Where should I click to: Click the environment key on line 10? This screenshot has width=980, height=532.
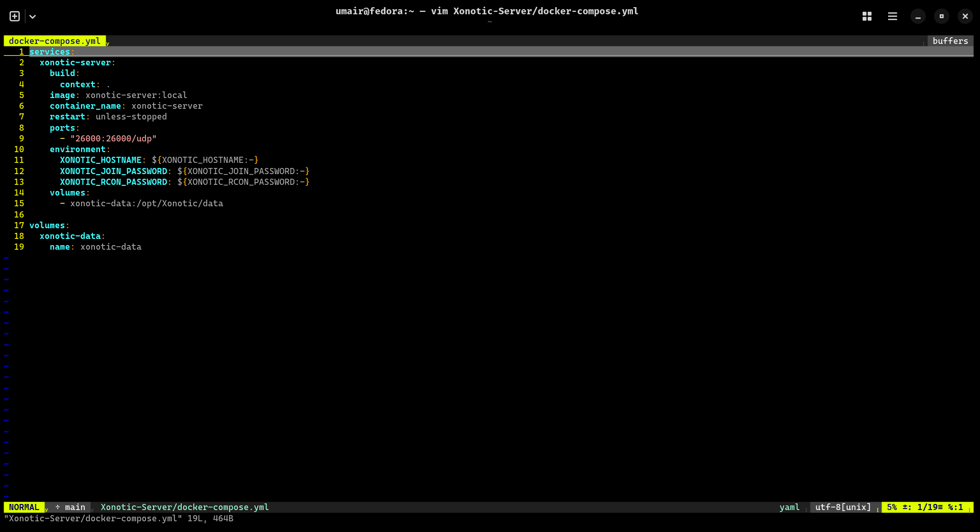(78, 149)
